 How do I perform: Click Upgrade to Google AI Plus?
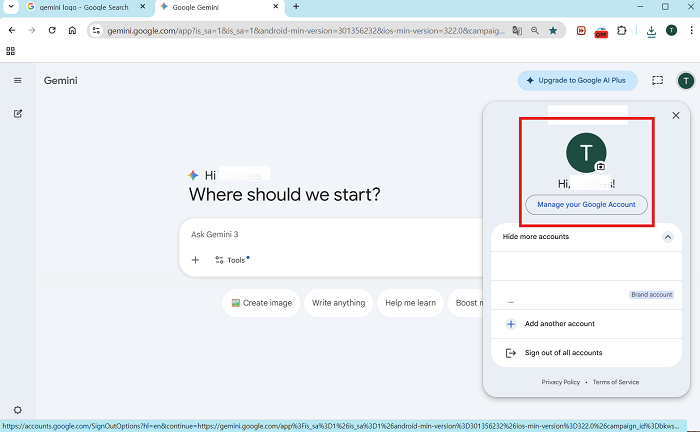coord(577,80)
